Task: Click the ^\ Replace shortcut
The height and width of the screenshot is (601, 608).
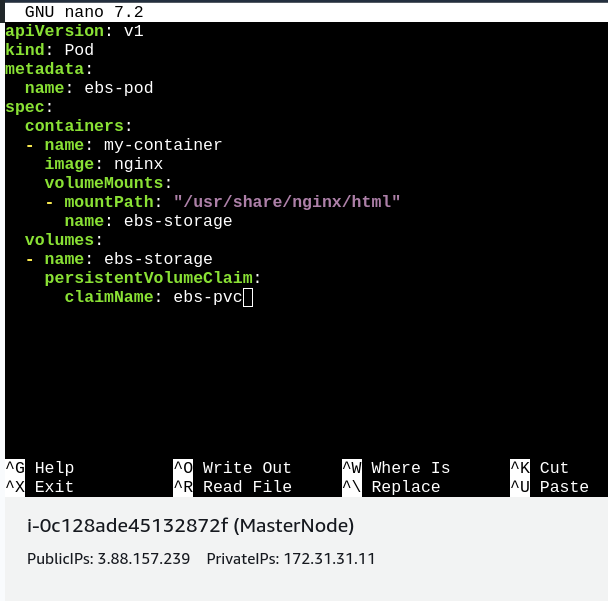Action: (391, 487)
